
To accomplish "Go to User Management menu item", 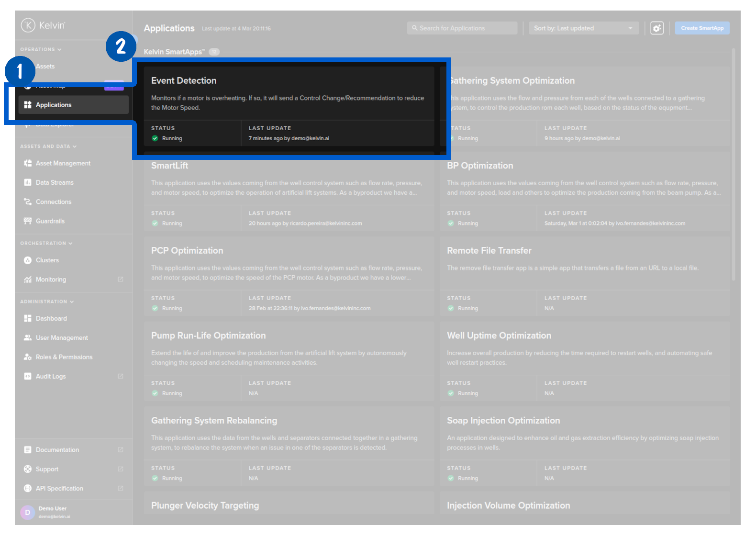I will [x=62, y=338].
